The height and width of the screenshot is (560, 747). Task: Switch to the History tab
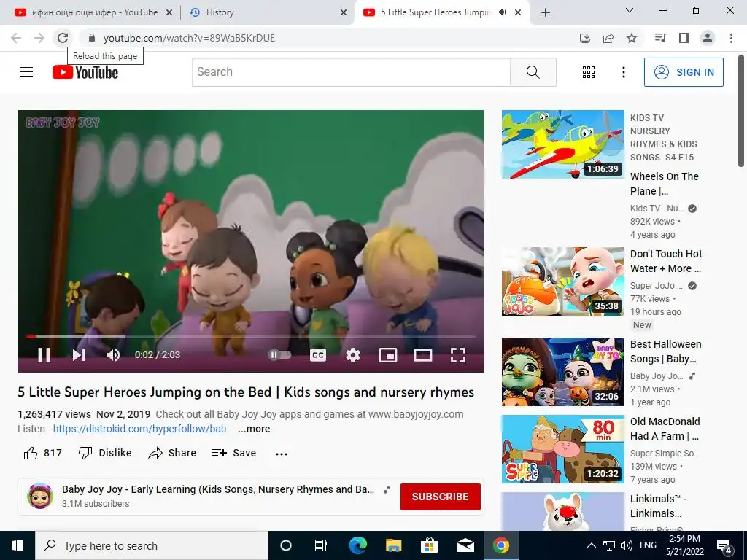[x=267, y=12]
